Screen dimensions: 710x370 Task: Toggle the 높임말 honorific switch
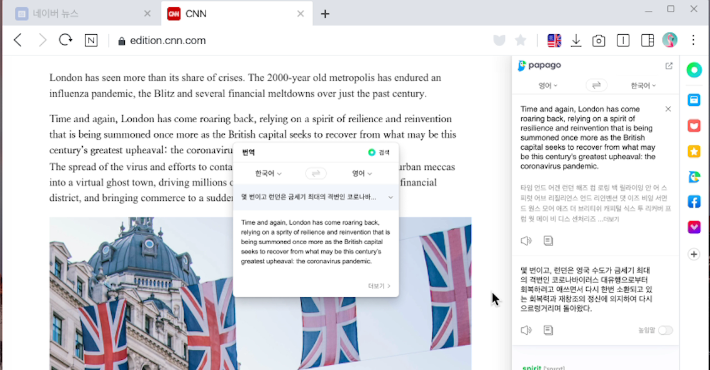coord(665,330)
